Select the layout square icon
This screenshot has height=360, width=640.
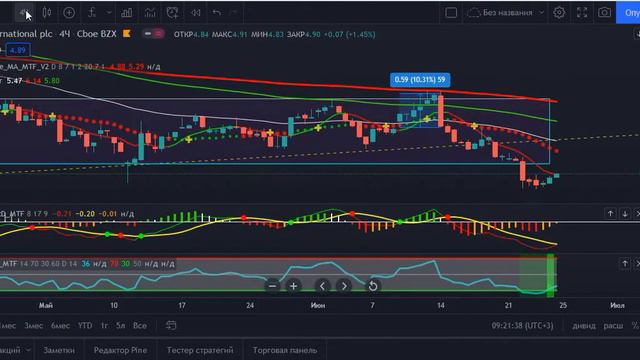point(451,13)
